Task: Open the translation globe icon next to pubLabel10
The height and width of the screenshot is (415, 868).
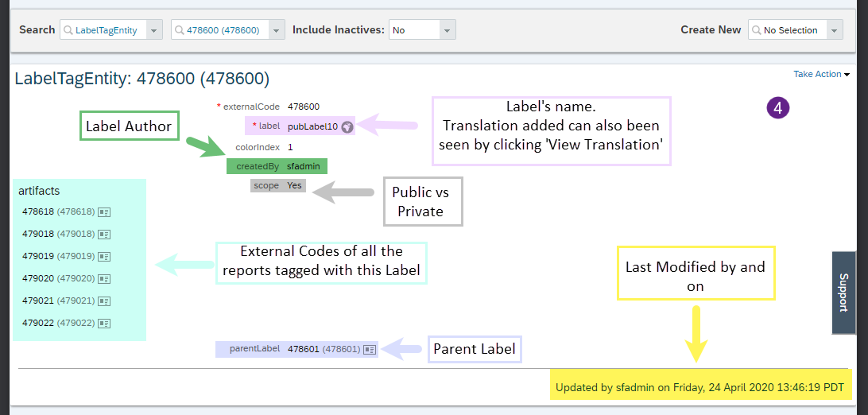Action: (x=347, y=126)
